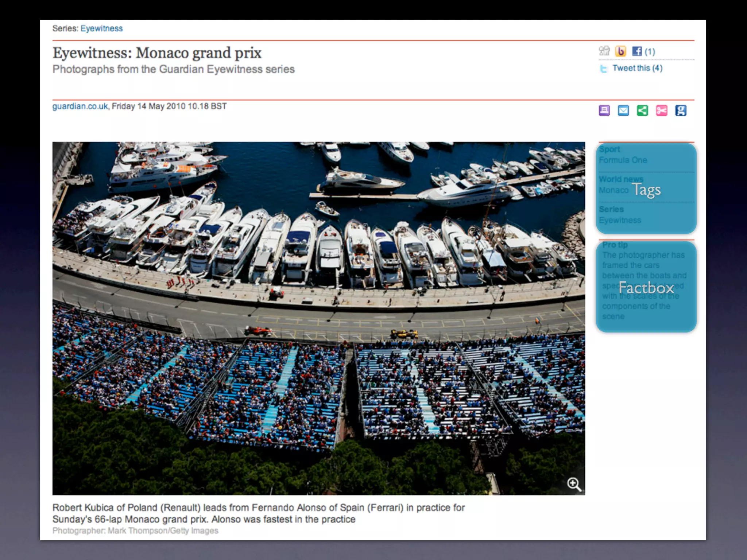Click the Facebook (1) count link
This screenshot has height=560, width=747.
[x=650, y=52]
